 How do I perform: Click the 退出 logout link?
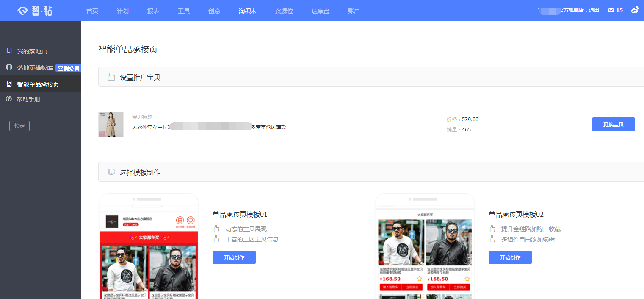pyautogui.click(x=593, y=10)
